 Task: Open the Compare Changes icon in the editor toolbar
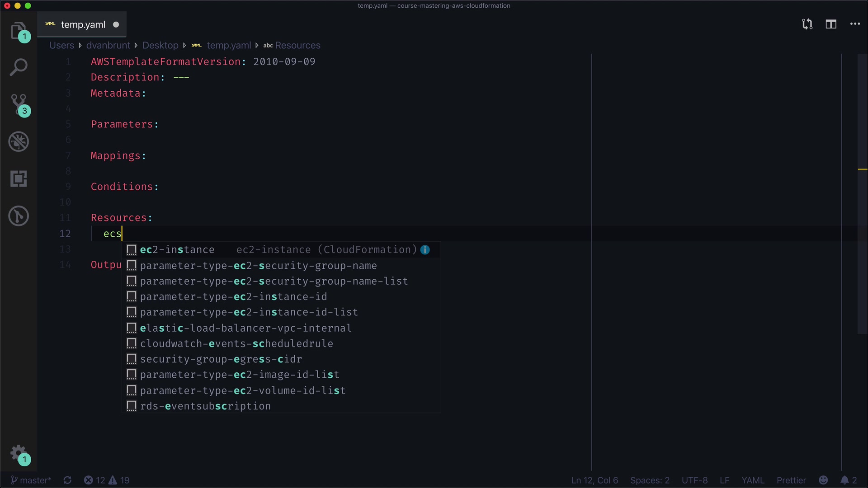[807, 24]
